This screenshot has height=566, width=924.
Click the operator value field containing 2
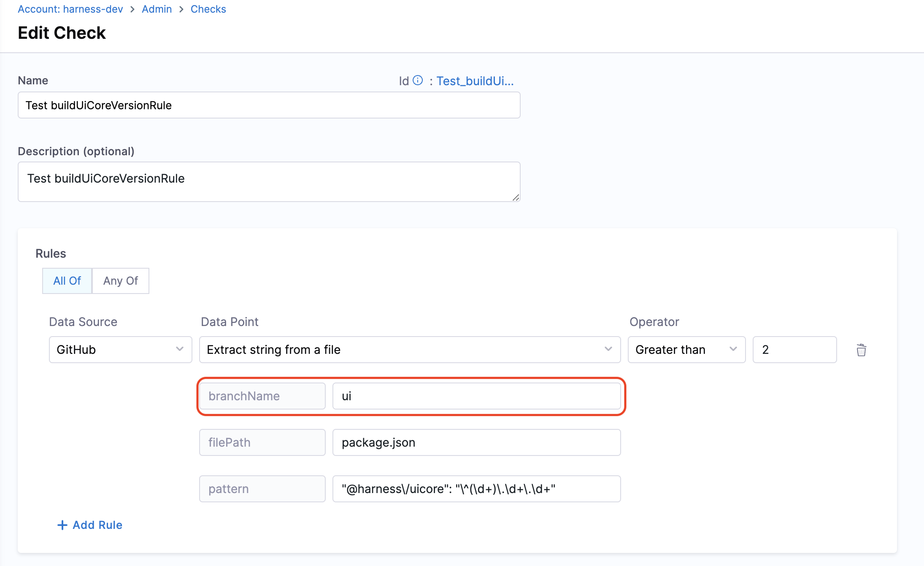pyautogui.click(x=794, y=350)
